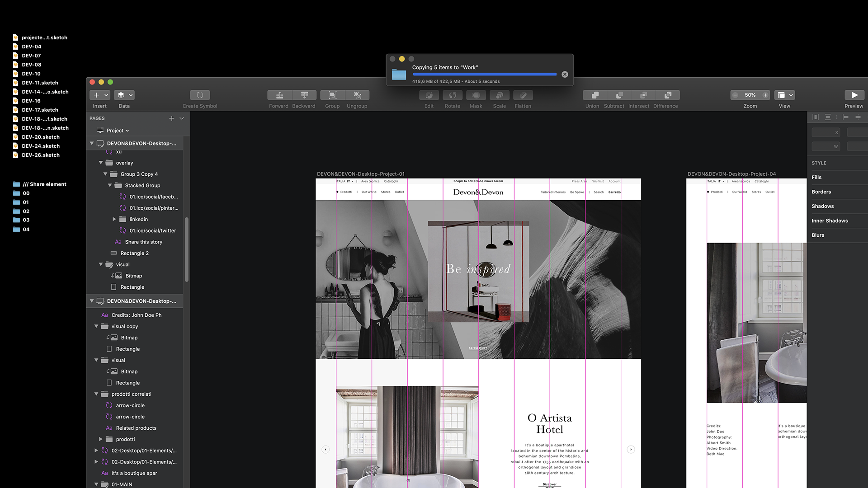
Task: Click the Edit toolbar icon
Action: tap(429, 95)
